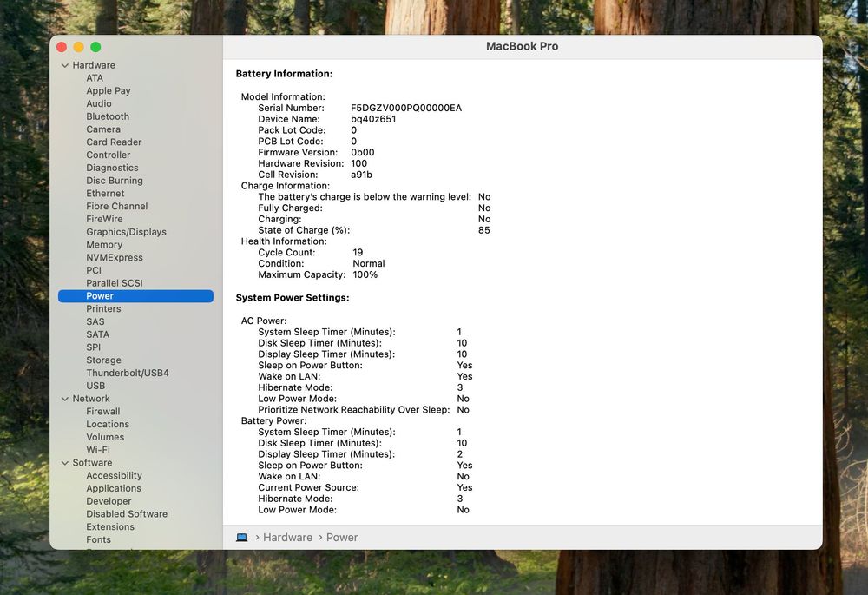
Task: Open the Camera hardware entry
Action: (103, 129)
